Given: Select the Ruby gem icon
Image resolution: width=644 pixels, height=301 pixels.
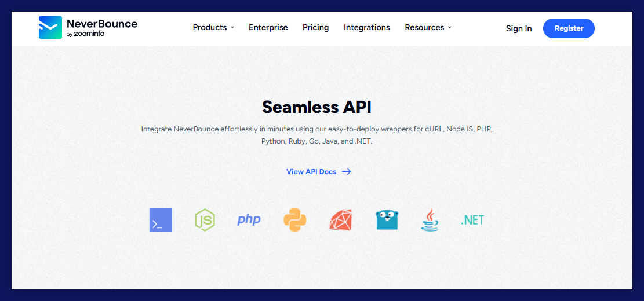Looking at the screenshot, I should 340,220.
